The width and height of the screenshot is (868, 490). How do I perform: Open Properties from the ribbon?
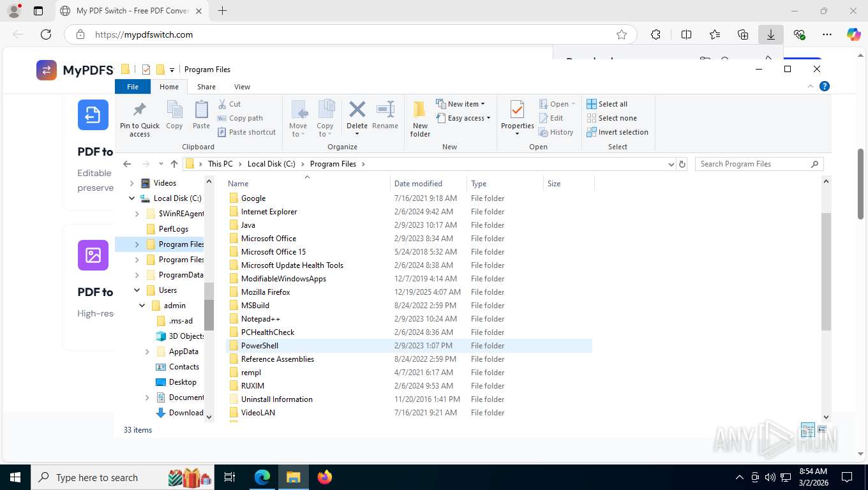[x=518, y=118]
